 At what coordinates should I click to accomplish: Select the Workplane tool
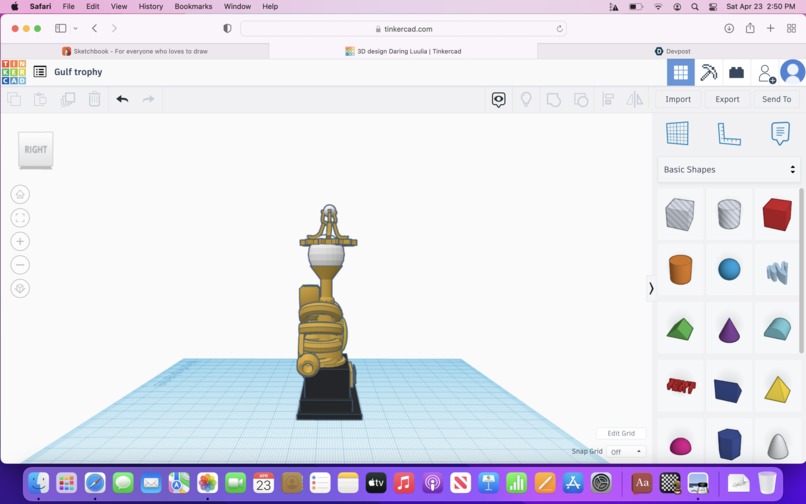point(677,133)
